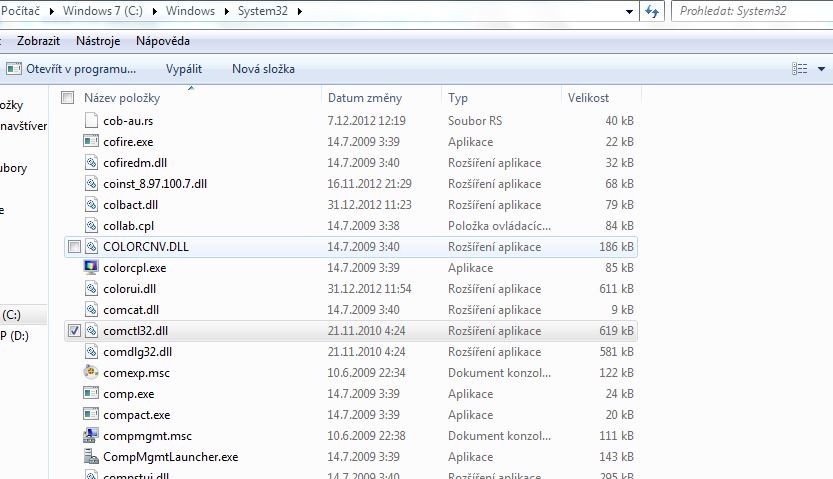833x479 pixels.
Task: Click Otevřít v programu button
Action: [71, 69]
